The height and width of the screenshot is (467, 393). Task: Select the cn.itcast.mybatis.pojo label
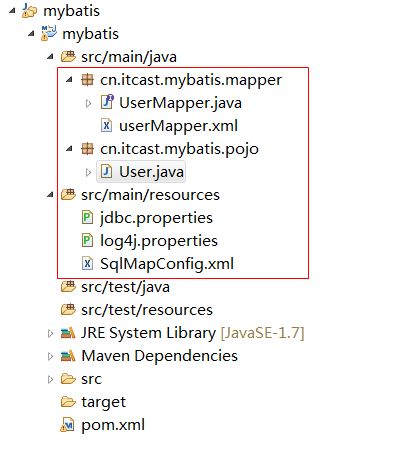click(179, 149)
